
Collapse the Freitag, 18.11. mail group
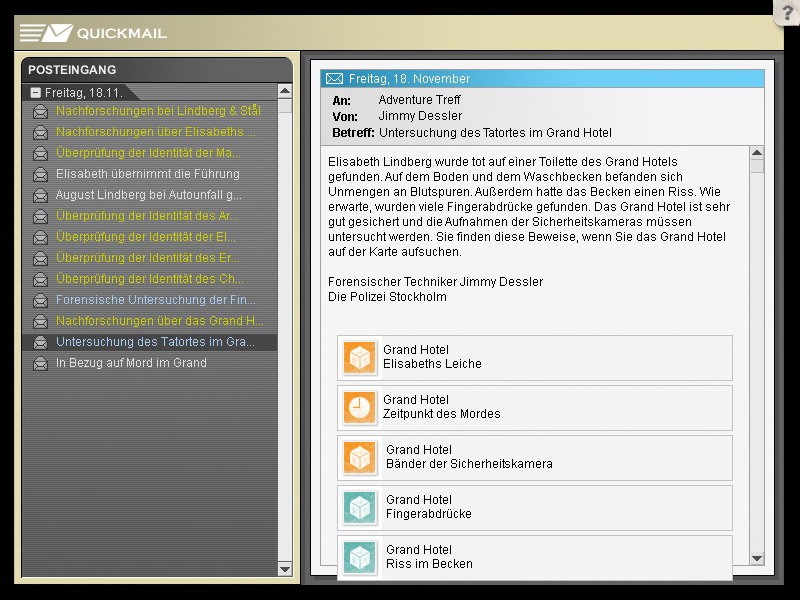point(36,92)
